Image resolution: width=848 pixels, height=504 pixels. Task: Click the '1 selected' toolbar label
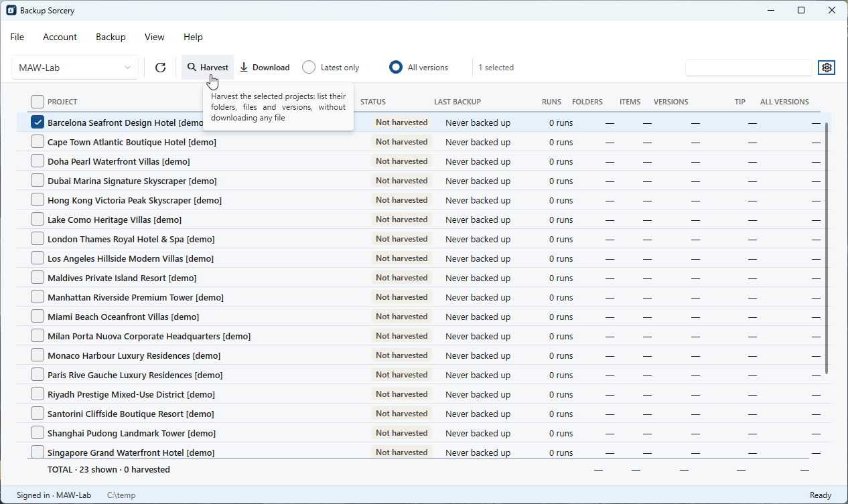[496, 68]
